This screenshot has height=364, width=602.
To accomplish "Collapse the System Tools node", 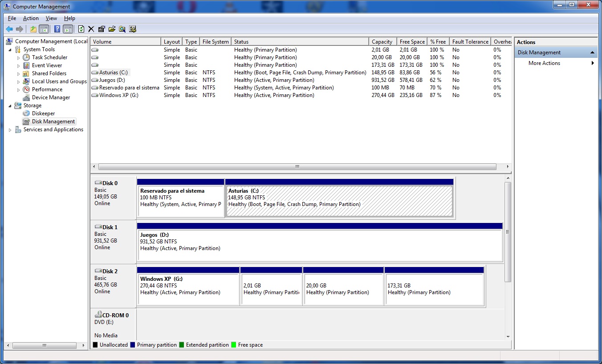I will point(10,49).
